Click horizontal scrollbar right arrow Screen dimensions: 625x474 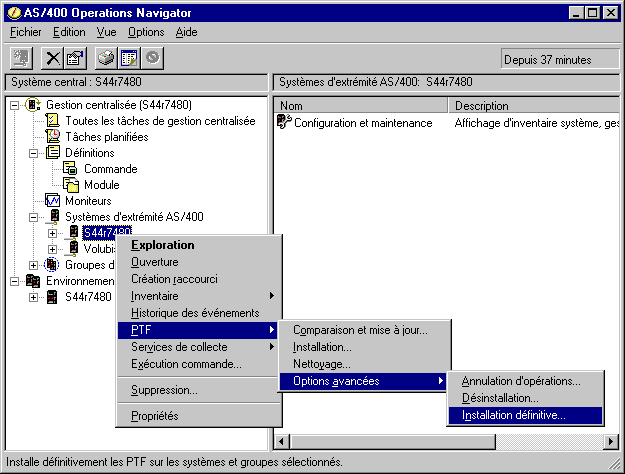(x=611, y=442)
